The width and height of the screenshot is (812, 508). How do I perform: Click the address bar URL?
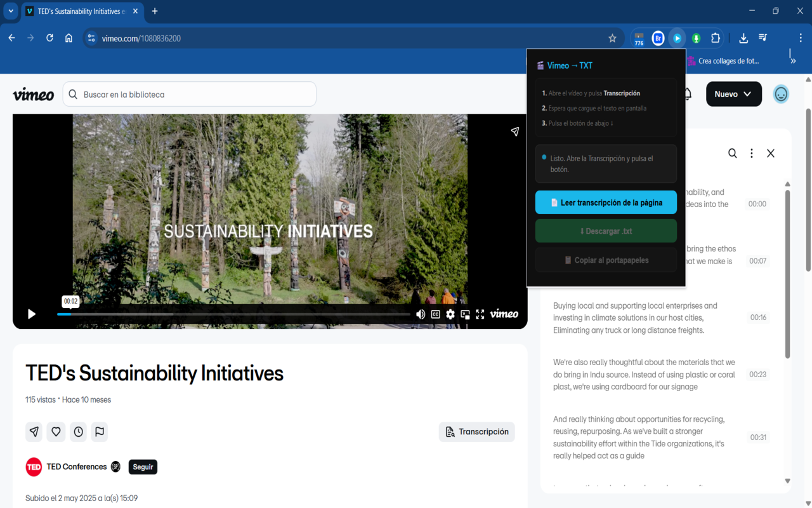click(x=141, y=39)
